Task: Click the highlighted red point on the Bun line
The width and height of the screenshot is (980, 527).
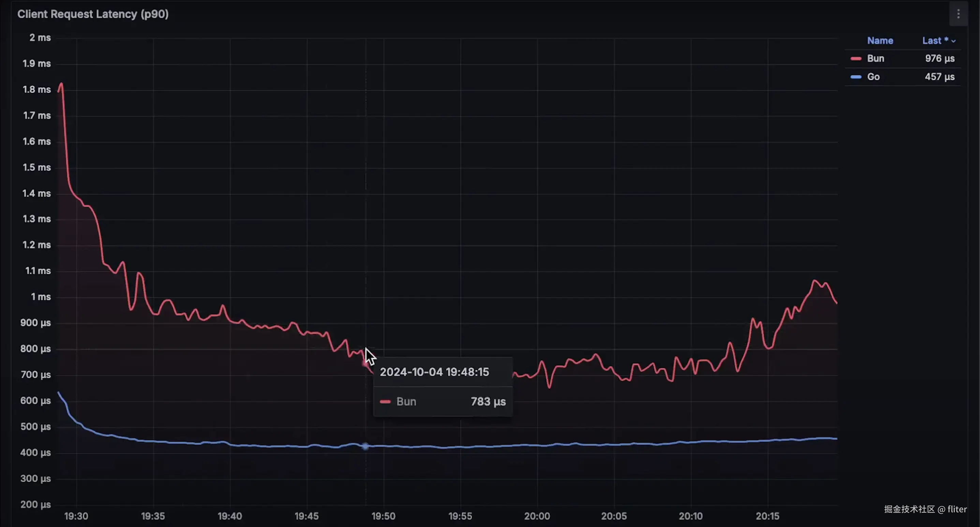Action: 365,364
